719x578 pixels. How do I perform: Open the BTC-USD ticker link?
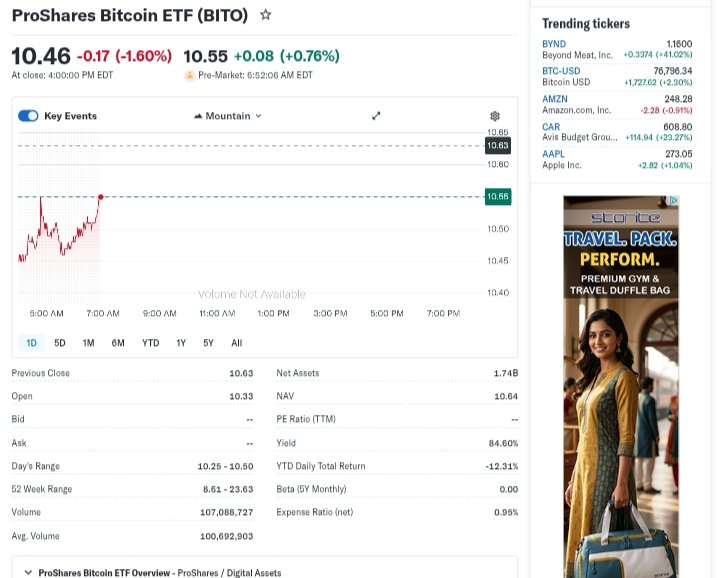click(561, 71)
